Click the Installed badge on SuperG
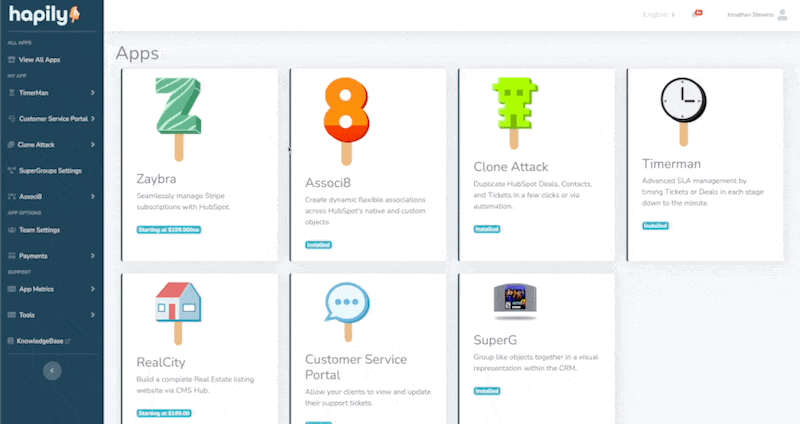 [487, 391]
